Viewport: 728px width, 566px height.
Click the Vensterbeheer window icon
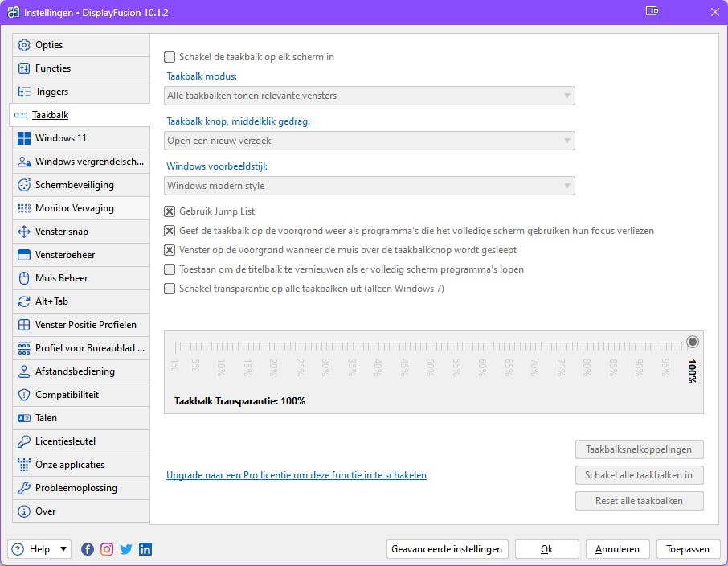[23, 255]
